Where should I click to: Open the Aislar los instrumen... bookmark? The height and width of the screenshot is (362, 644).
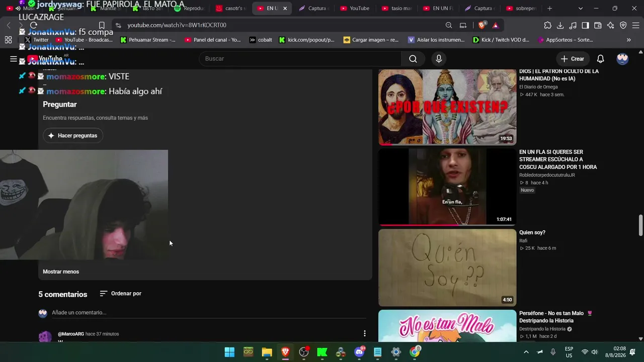(436, 40)
